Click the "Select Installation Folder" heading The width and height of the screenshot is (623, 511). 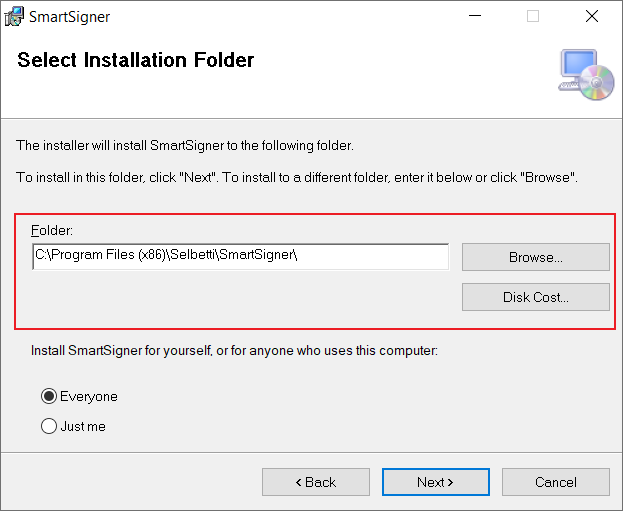point(135,60)
